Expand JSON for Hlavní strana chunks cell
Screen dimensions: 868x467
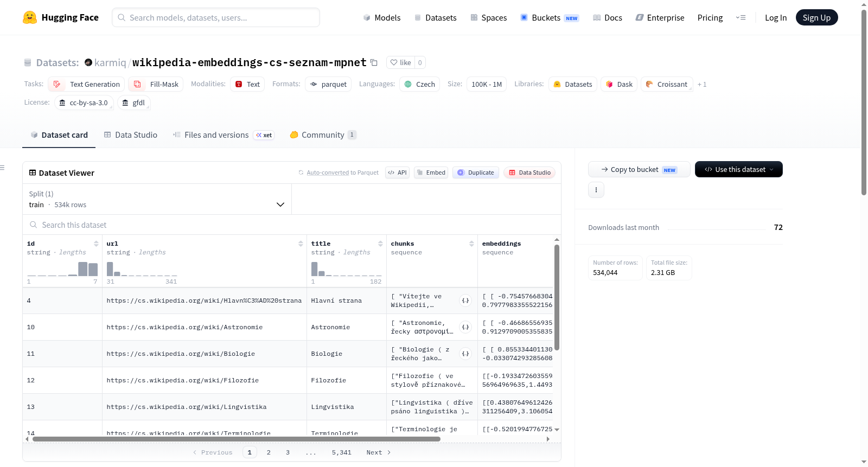click(465, 300)
